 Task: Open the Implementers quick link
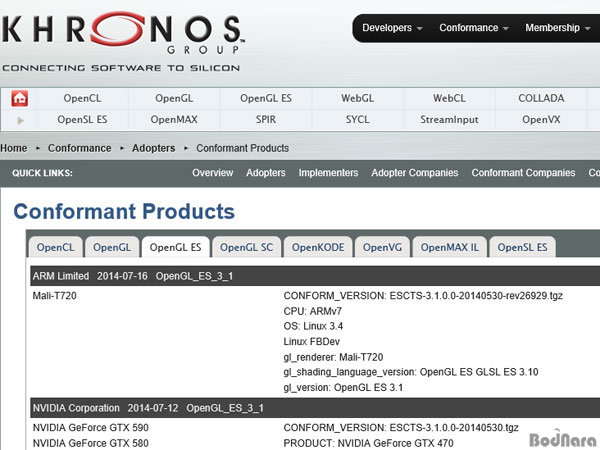(328, 173)
